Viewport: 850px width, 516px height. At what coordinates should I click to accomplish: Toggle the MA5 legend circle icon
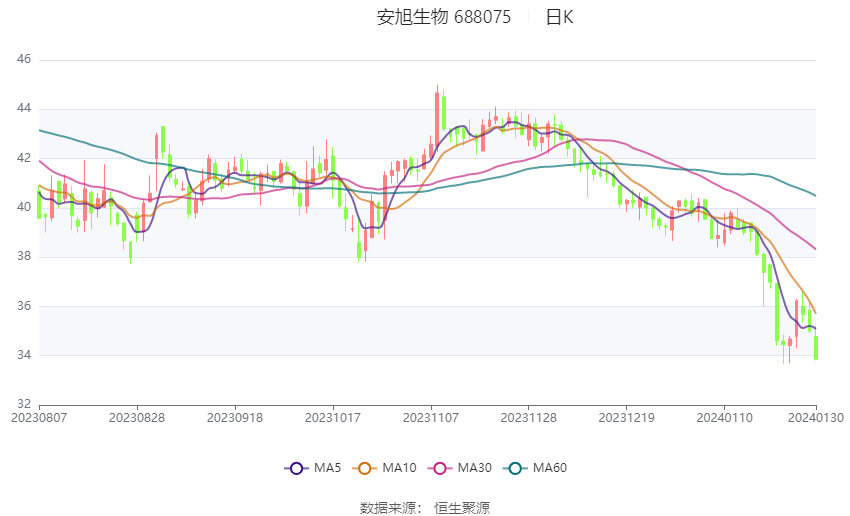click(x=296, y=468)
